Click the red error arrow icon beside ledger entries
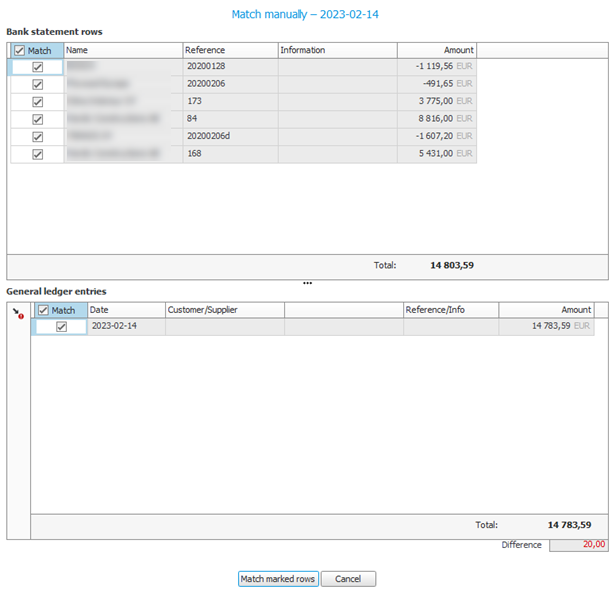 click(x=17, y=314)
